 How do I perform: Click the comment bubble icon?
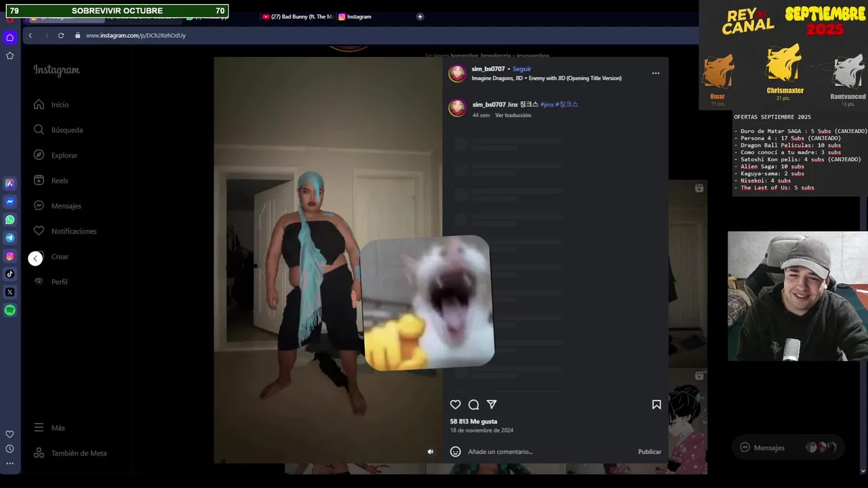point(473,405)
